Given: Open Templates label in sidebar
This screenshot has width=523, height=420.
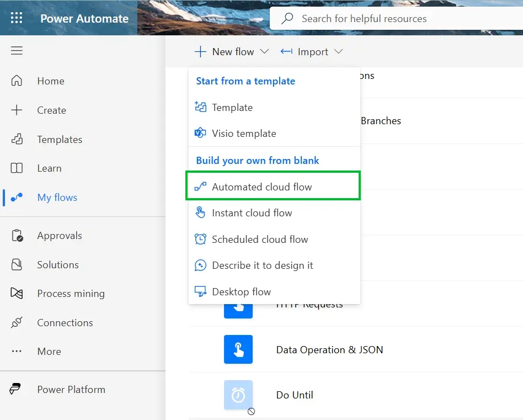Looking at the screenshot, I should [x=60, y=140].
